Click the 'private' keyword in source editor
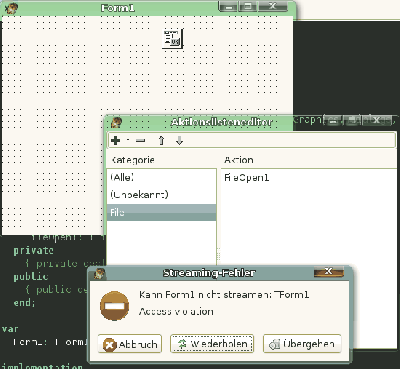This screenshot has height=369, width=400. click(x=33, y=250)
